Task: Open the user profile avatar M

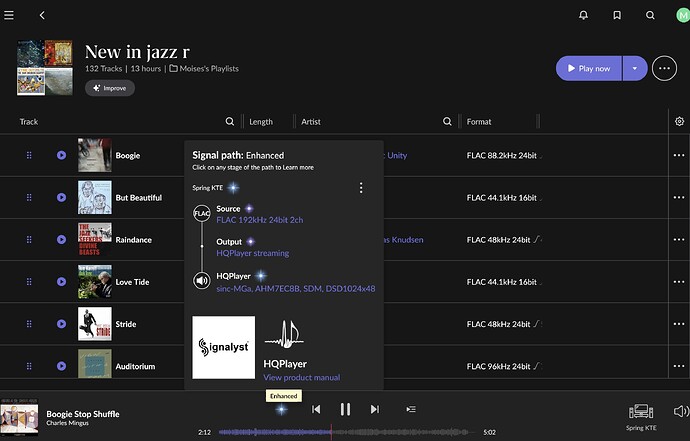Action: pos(683,15)
